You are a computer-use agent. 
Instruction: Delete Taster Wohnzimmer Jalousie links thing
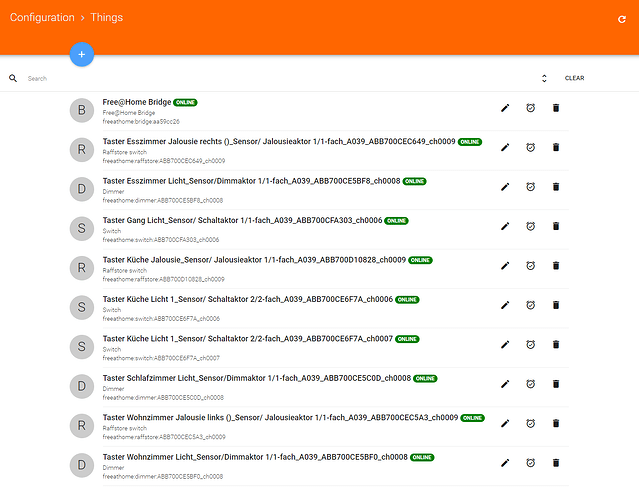tap(556, 423)
